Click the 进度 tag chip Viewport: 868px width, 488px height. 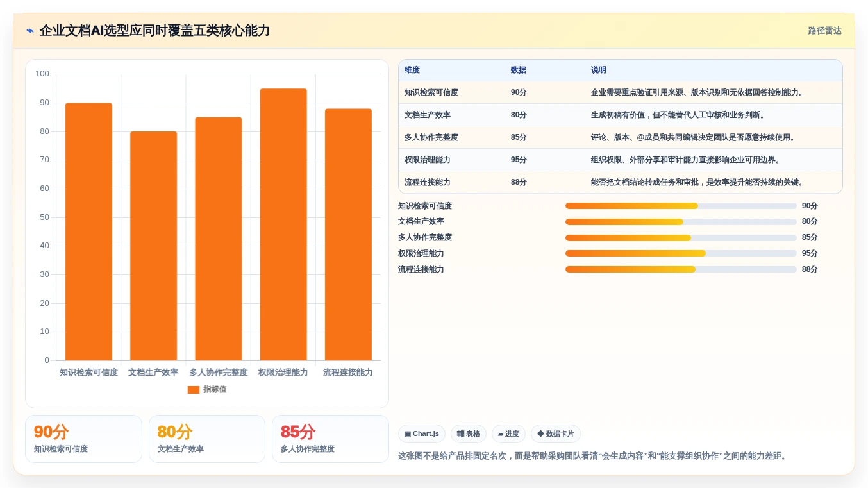tap(508, 434)
